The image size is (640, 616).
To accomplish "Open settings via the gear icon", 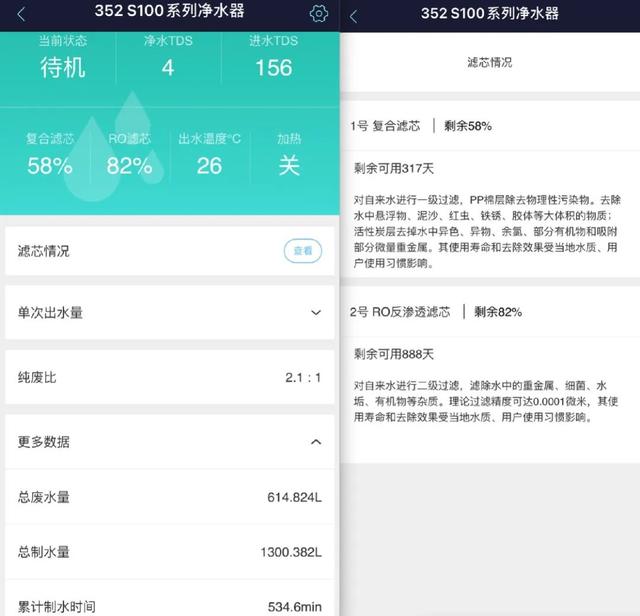I will point(319,14).
